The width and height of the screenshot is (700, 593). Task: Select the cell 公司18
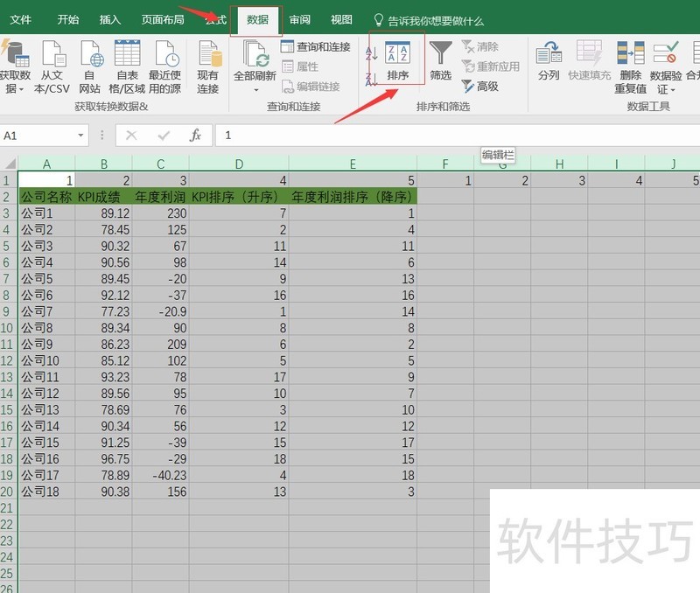pos(46,492)
